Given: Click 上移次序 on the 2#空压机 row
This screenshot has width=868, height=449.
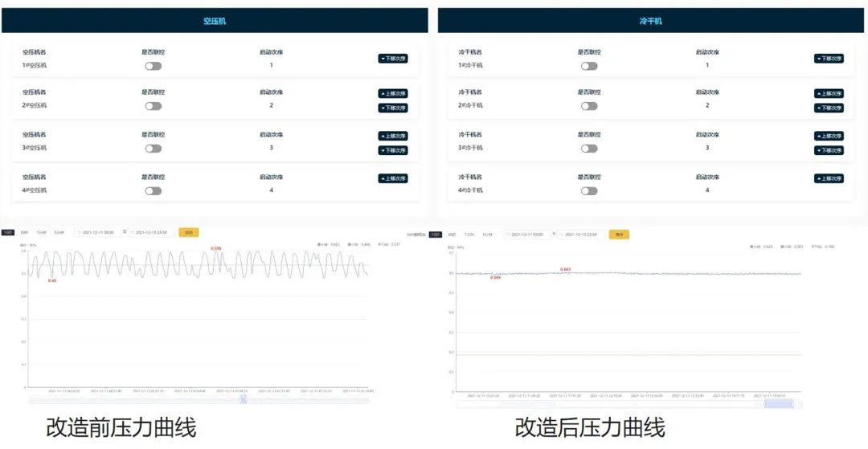Looking at the screenshot, I should (393, 93).
